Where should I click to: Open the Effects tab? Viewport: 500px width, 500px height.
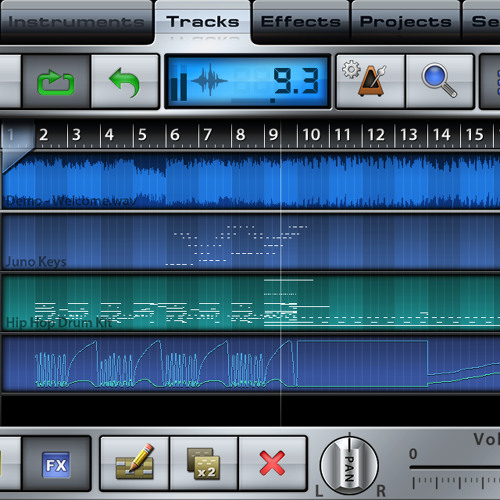coord(301,22)
